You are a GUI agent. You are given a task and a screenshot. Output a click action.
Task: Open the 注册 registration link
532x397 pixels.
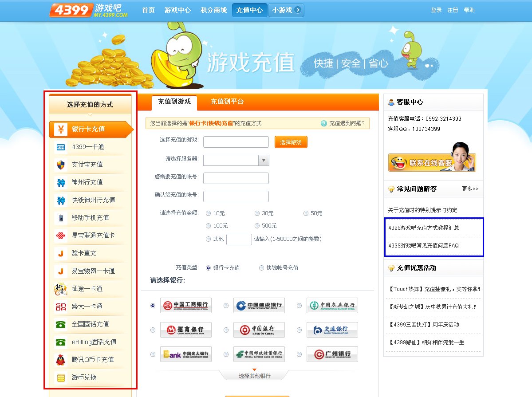pos(453,10)
